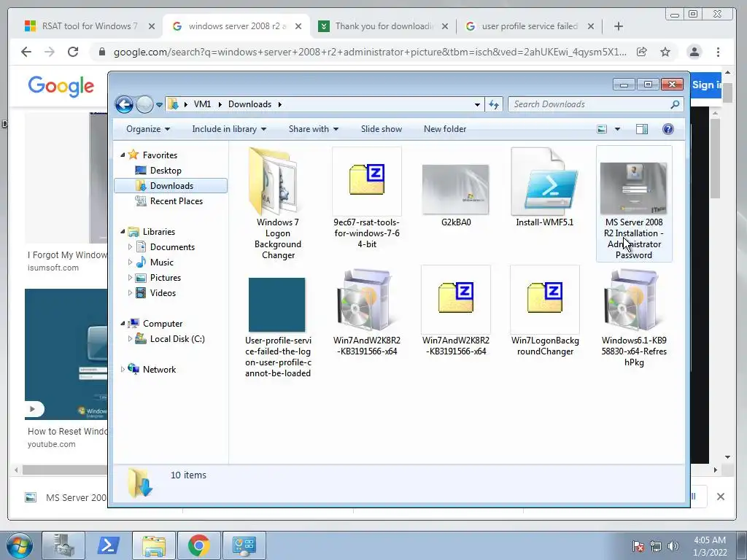Open the Share with menu

(x=314, y=129)
